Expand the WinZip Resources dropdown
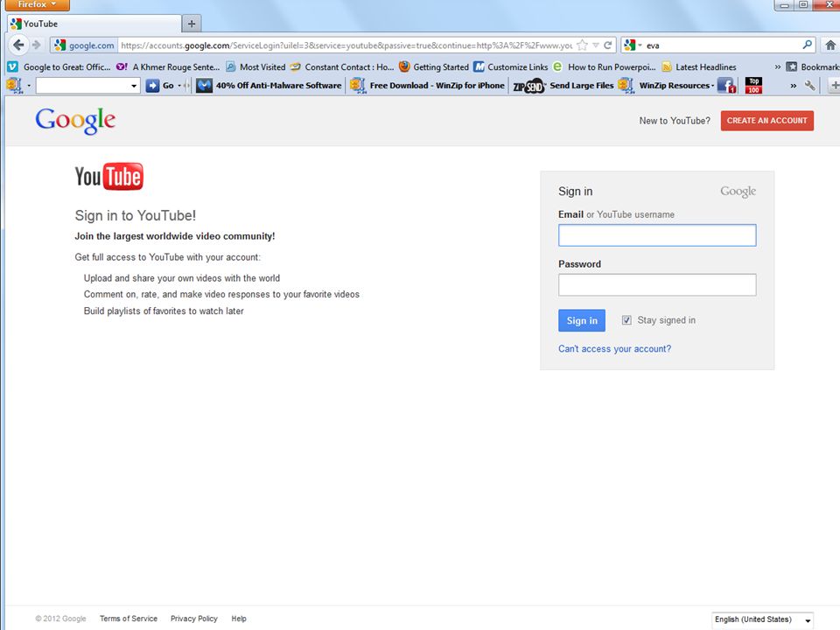The width and height of the screenshot is (840, 630). pyautogui.click(x=712, y=86)
